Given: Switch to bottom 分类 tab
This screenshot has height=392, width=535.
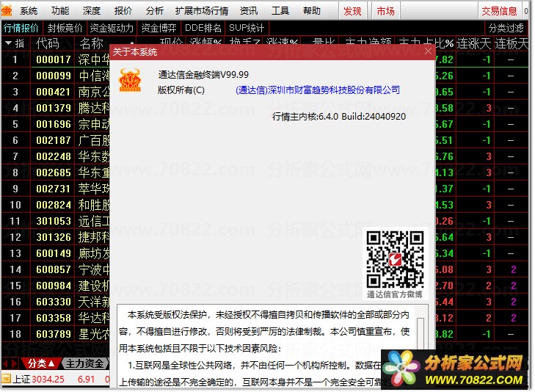Looking at the screenshot, I should click(x=41, y=363).
